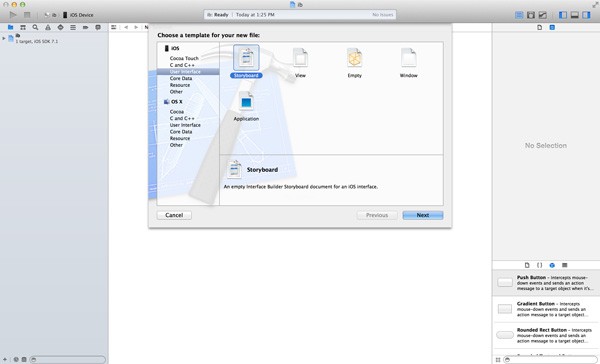Pick the Empty template icon
Screen dimensions: 600x364
click(354, 58)
